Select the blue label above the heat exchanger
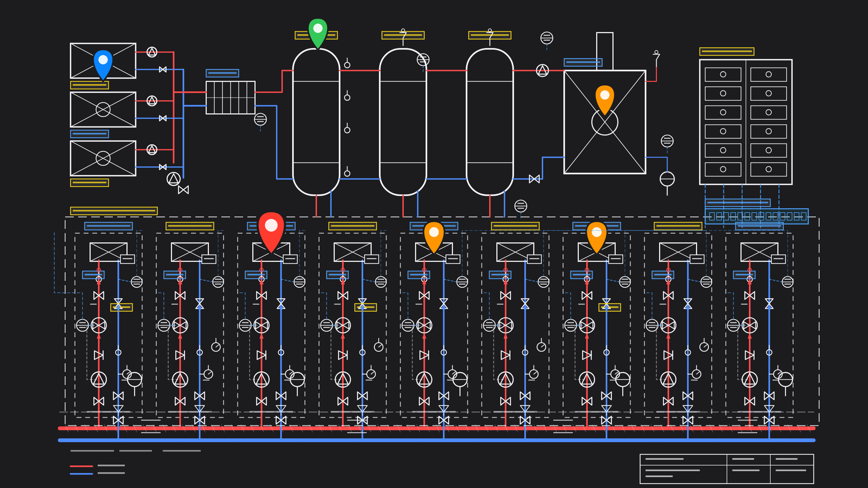This screenshot has width=868, height=488. [x=222, y=73]
